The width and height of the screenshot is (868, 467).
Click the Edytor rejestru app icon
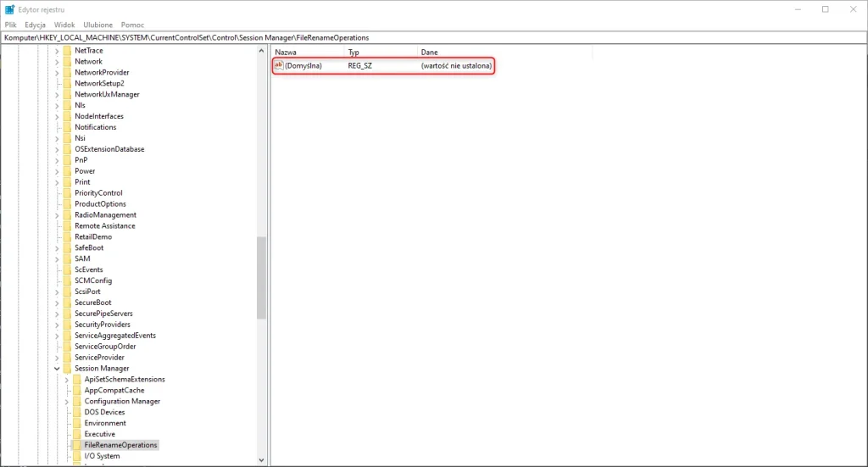pos(9,9)
